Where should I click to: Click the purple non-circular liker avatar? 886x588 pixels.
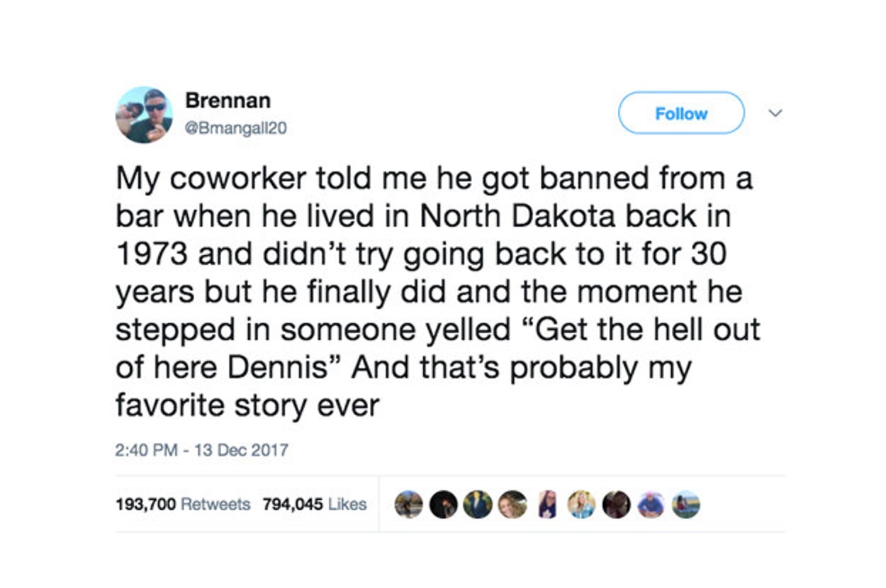coord(547,504)
